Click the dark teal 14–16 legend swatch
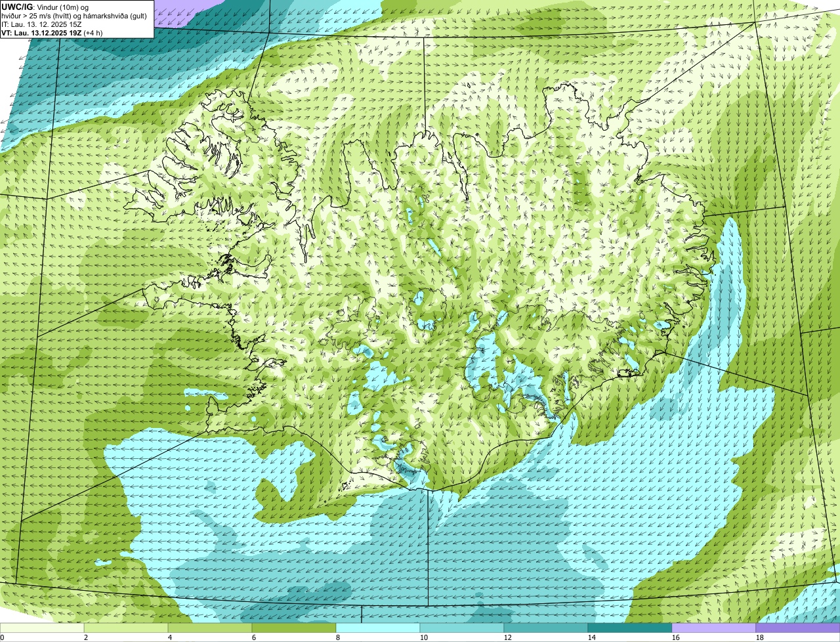This screenshot has height=642, width=840. 630,628
